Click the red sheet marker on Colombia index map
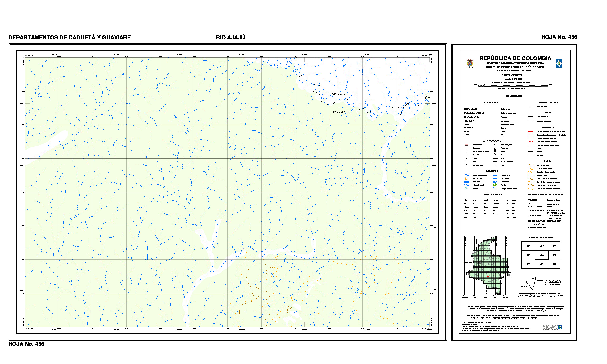Image resolution: width=607 pixels, height=364 pixels. coord(488,277)
